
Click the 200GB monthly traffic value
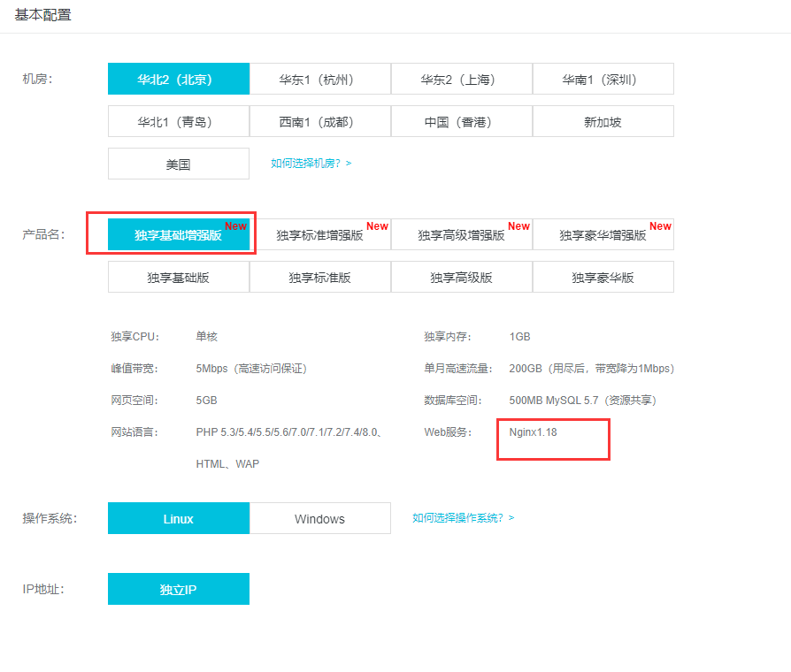[592, 369]
